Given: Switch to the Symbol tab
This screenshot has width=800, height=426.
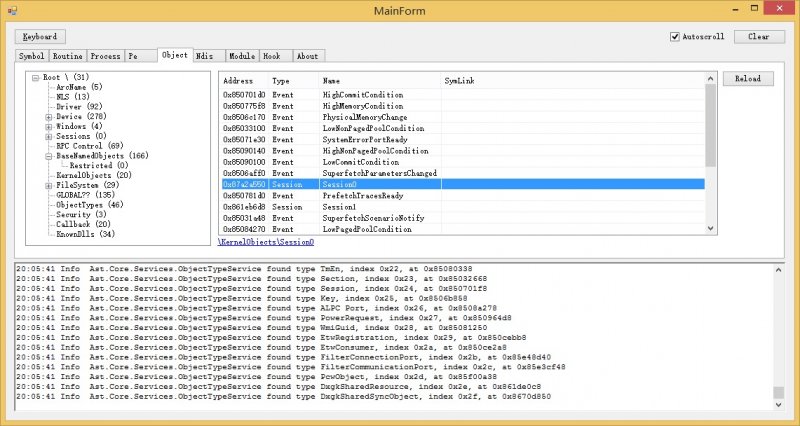Looking at the screenshot, I should coord(32,56).
